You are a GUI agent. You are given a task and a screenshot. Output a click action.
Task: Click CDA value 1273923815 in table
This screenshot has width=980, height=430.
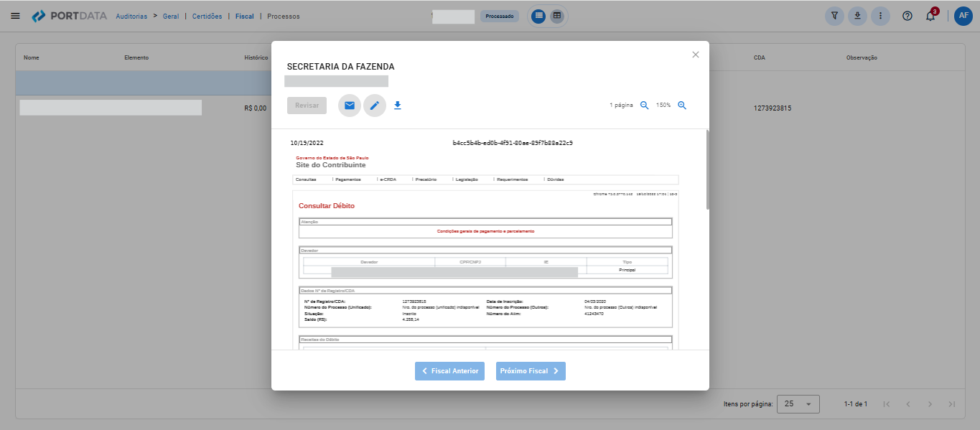tap(773, 108)
